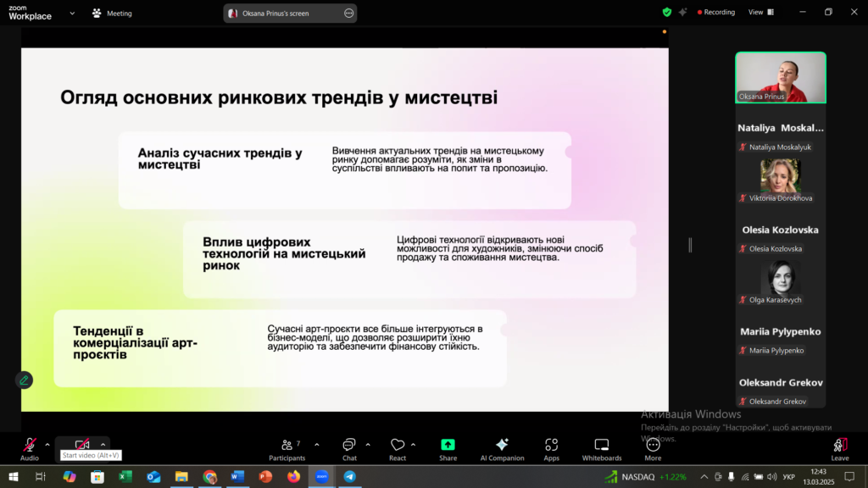Unmute the microphone with the Audio button
Screen dimensions: 868x488
click(x=30, y=449)
